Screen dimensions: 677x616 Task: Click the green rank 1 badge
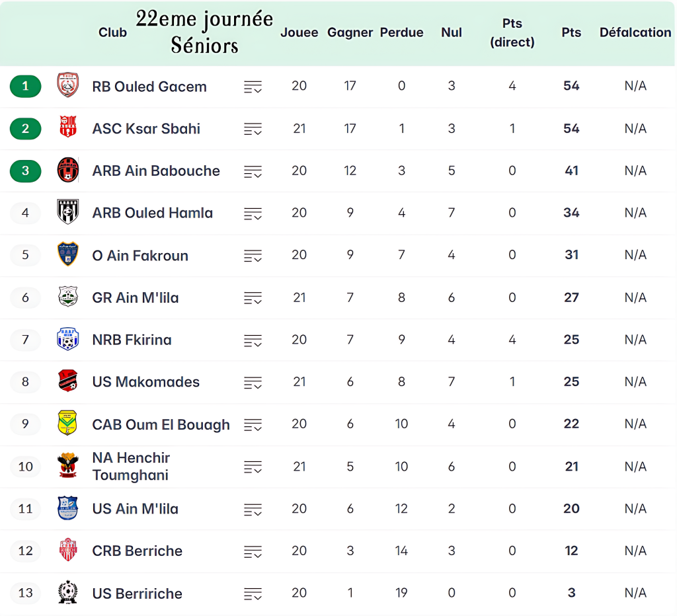[26, 86]
